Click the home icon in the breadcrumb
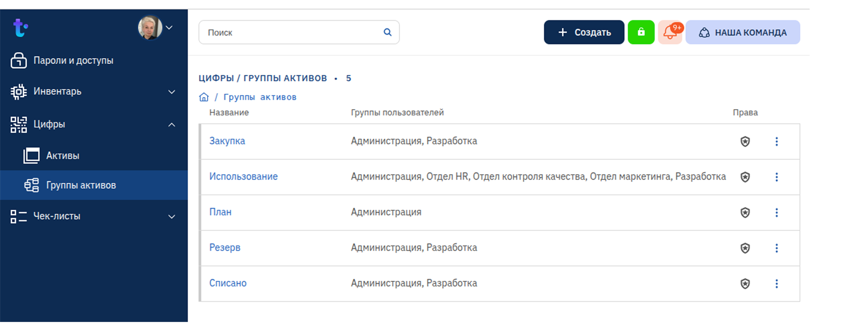868x330 pixels. coord(204,97)
